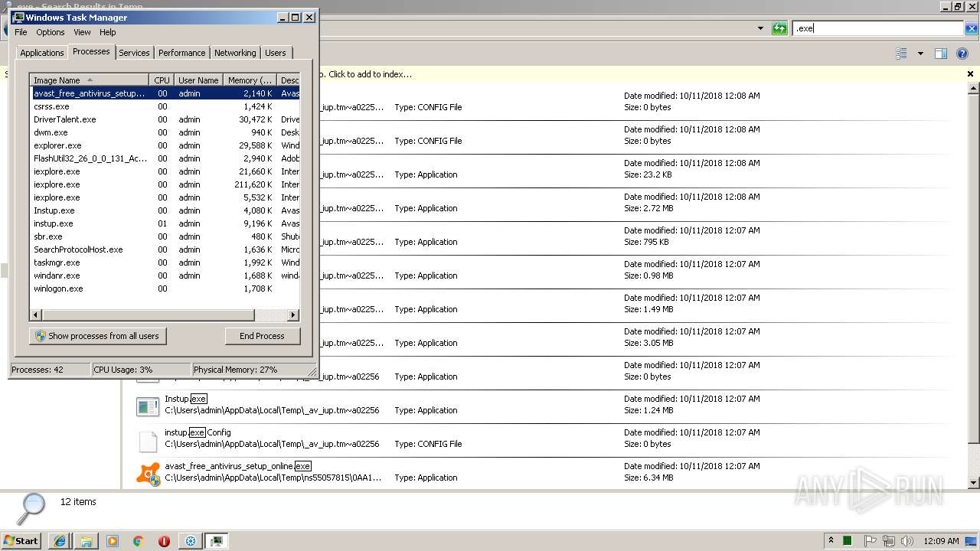980x551 pixels.
Task: Select the dwm.exe process
Action: (165, 132)
